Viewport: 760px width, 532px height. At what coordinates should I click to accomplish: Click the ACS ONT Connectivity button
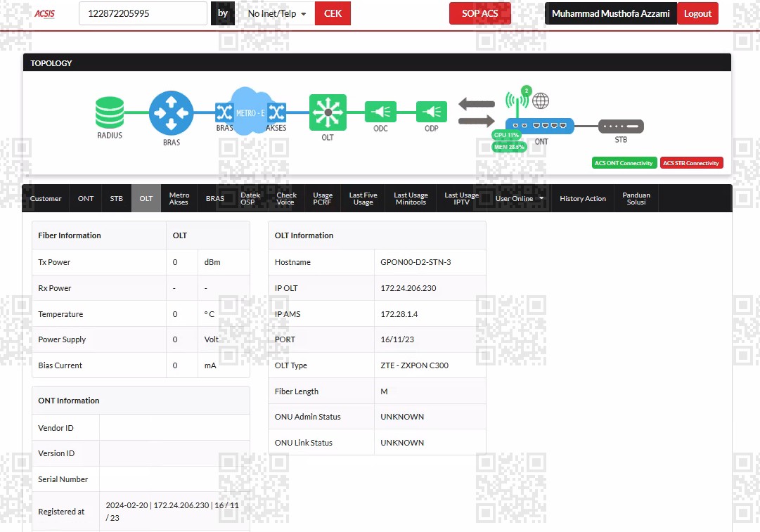[x=624, y=163]
